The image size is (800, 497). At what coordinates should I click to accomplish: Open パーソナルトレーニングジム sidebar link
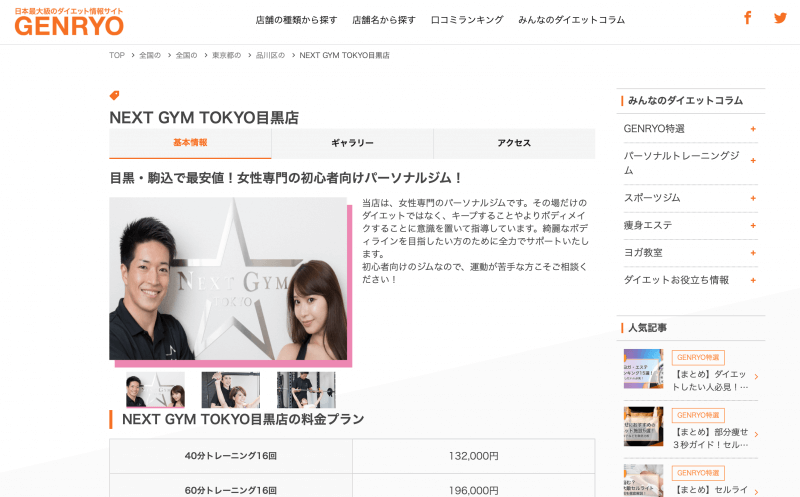(x=682, y=163)
